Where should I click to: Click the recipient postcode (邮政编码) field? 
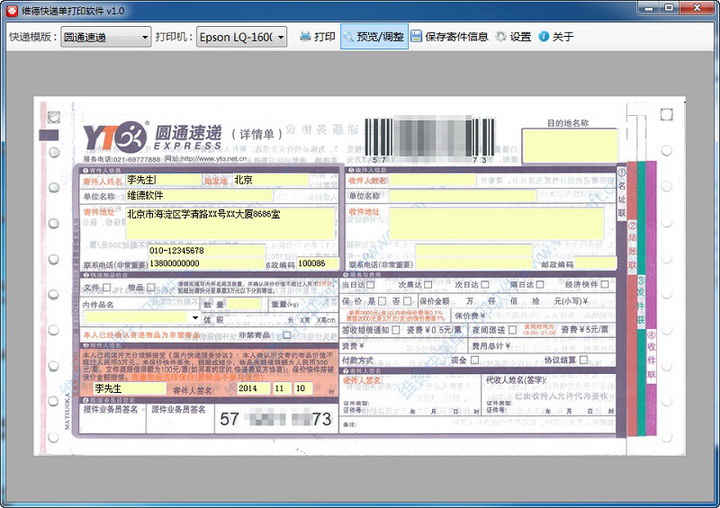tap(596, 263)
